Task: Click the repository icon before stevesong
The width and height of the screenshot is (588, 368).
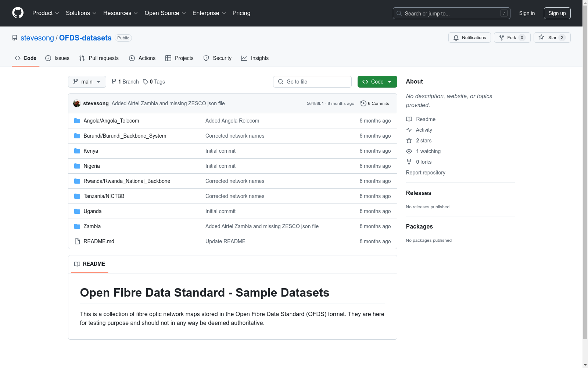Action: point(15,38)
